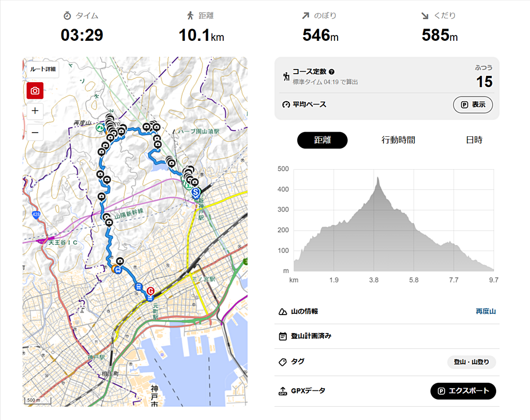Open ルート詳細 route details button
The height and width of the screenshot is (420, 530).
tap(42, 69)
